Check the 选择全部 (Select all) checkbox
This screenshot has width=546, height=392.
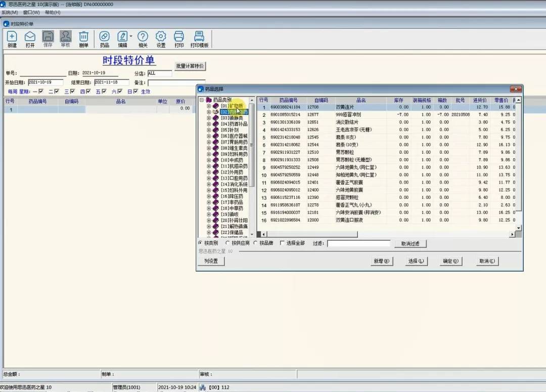point(282,243)
